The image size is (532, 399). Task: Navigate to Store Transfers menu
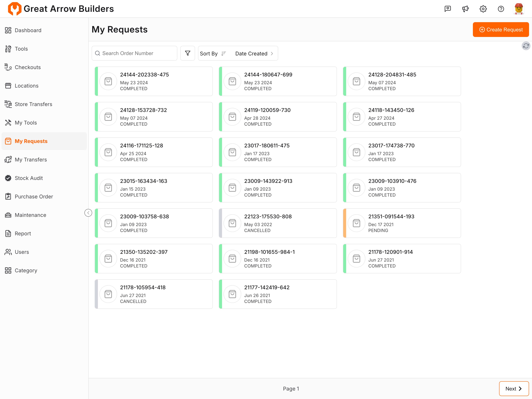tap(33, 104)
